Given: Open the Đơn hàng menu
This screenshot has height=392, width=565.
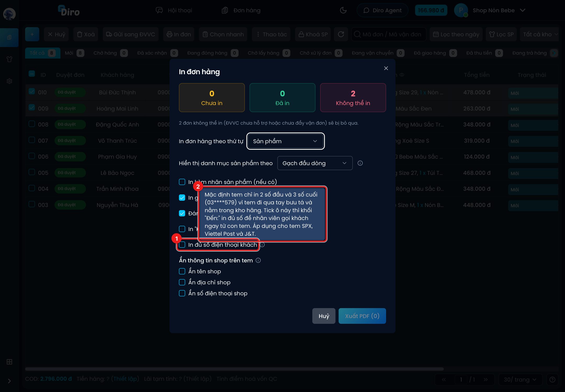Looking at the screenshot, I should click(x=241, y=10).
